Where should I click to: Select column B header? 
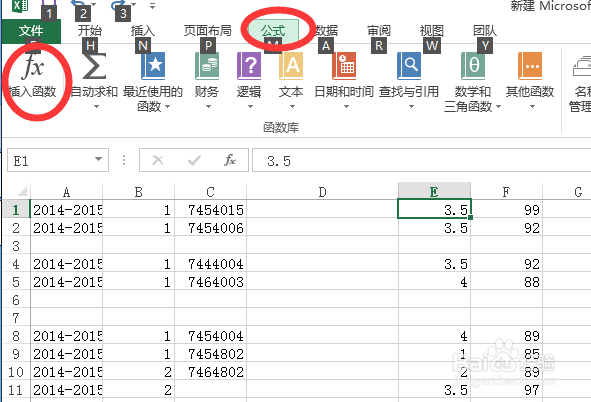pos(138,192)
